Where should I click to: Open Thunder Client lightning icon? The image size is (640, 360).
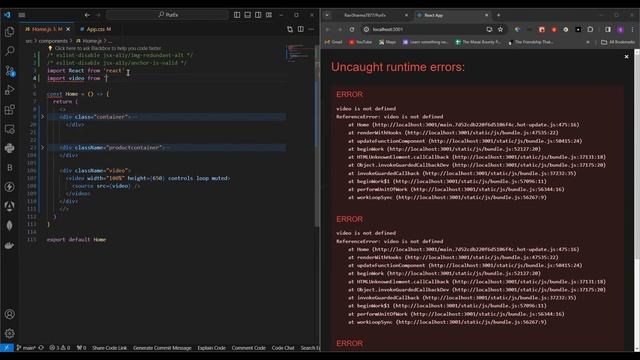pos(9,187)
